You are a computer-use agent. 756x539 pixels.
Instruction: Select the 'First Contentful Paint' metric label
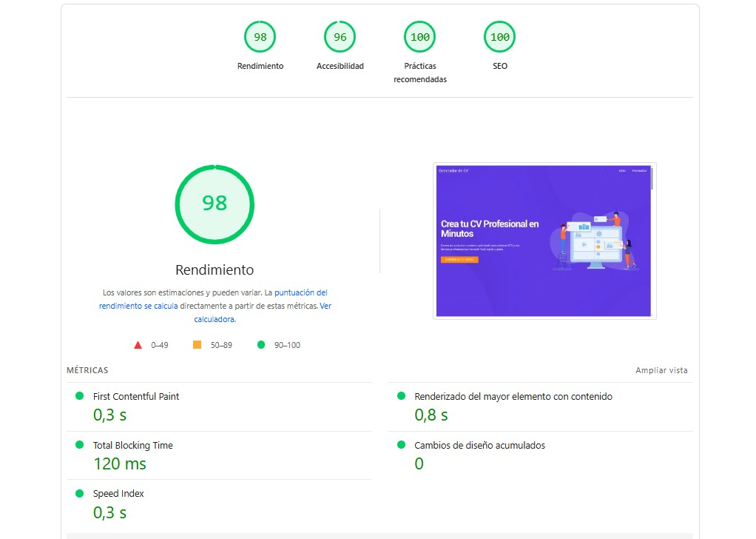[136, 396]
